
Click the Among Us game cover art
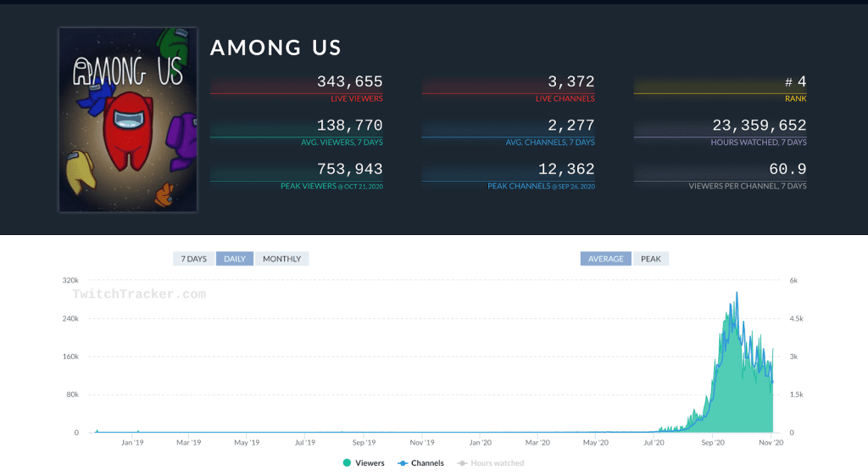click(x=127, y=120)
